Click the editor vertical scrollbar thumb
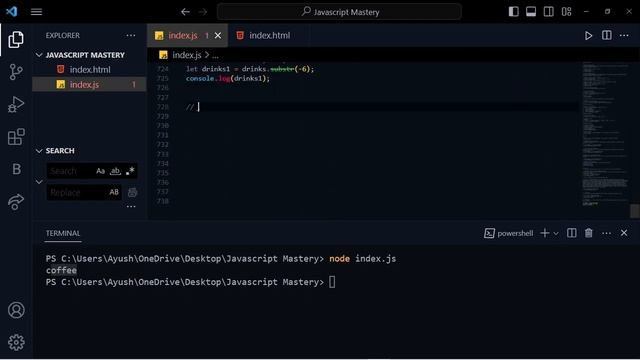 (635, 211)
